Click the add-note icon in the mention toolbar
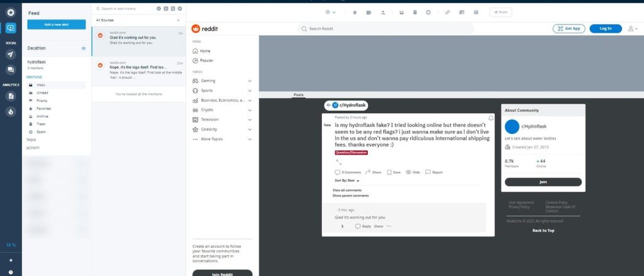 point(462,13)
